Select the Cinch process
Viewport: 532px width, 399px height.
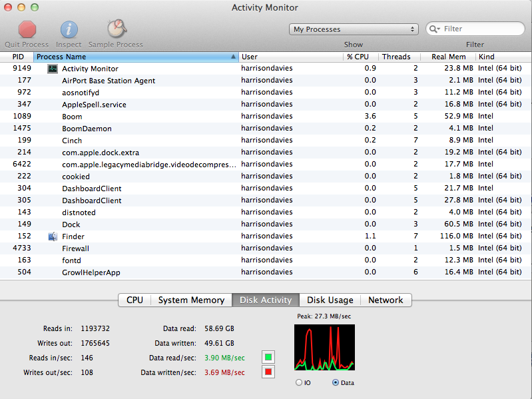(x=266, y=141)
